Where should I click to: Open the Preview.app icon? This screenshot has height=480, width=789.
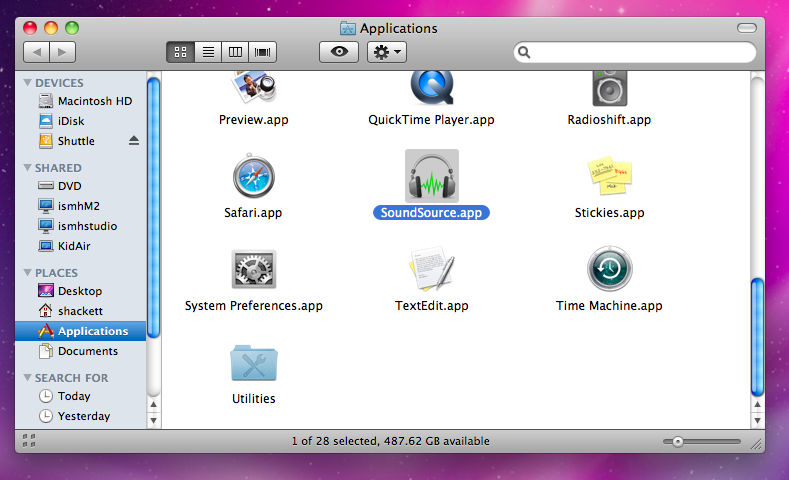pos(254,88)
